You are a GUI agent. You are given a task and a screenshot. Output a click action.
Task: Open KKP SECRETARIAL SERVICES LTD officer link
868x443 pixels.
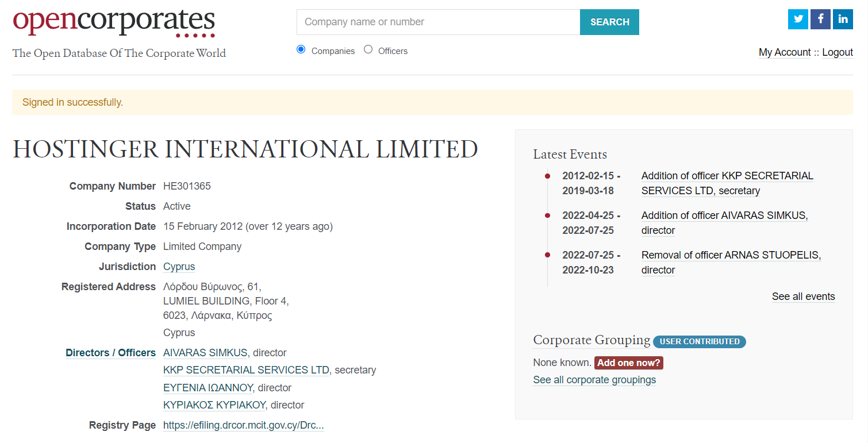[246, 370]
